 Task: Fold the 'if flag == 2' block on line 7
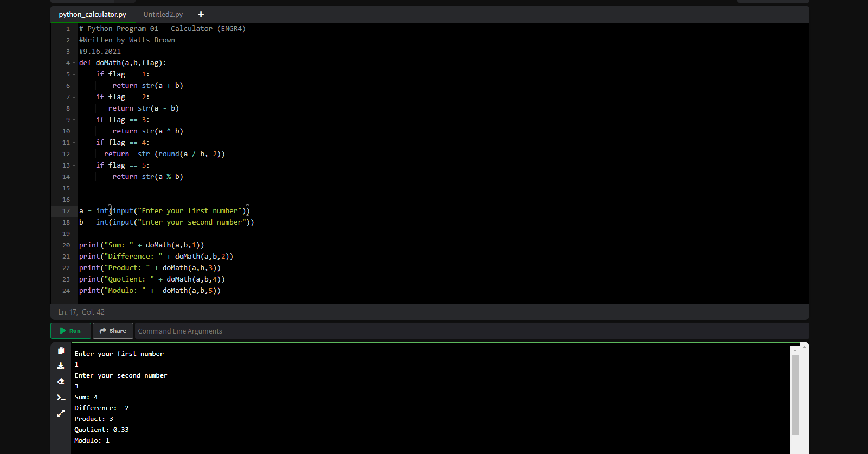pos(74,98)
